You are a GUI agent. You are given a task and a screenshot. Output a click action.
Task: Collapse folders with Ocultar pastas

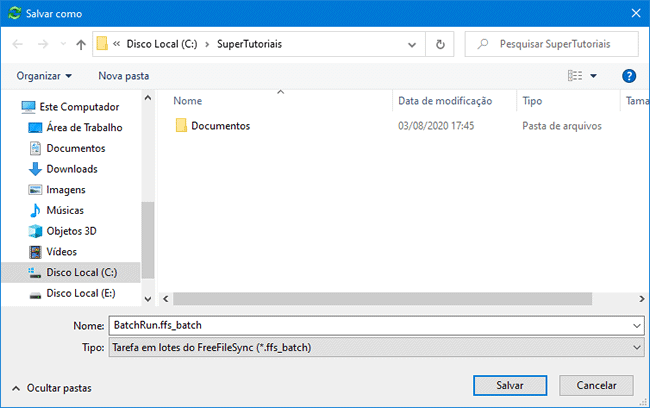click(x=51, y=387)
